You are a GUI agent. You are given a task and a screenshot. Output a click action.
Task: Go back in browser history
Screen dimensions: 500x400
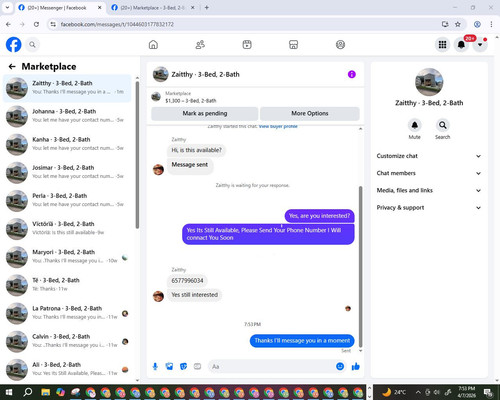(x=9, y=24)
